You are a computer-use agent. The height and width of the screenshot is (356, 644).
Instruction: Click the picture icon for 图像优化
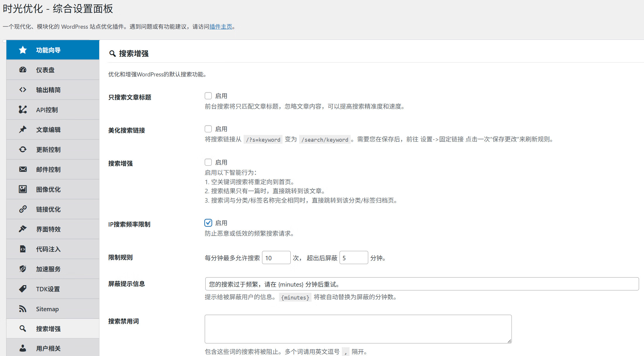[23, 189]
